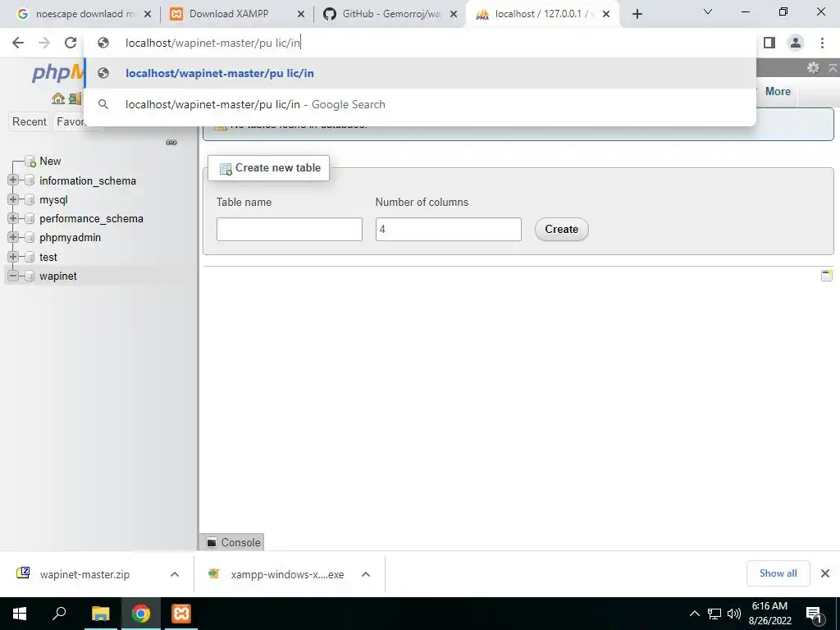The width and height of the screenshot is (840, 630).
Task: Click the browser back arrow
Action: click(x=18, y=43)
